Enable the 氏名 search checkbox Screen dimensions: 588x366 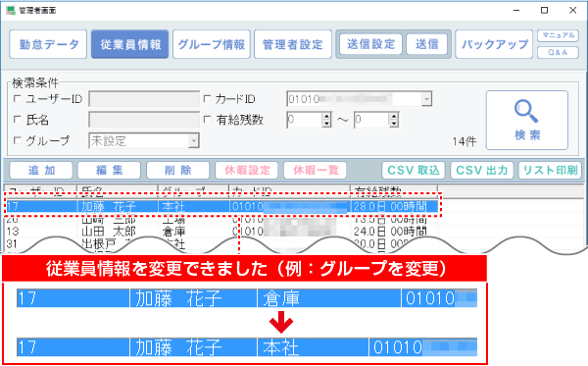click(x=17, y=120)
